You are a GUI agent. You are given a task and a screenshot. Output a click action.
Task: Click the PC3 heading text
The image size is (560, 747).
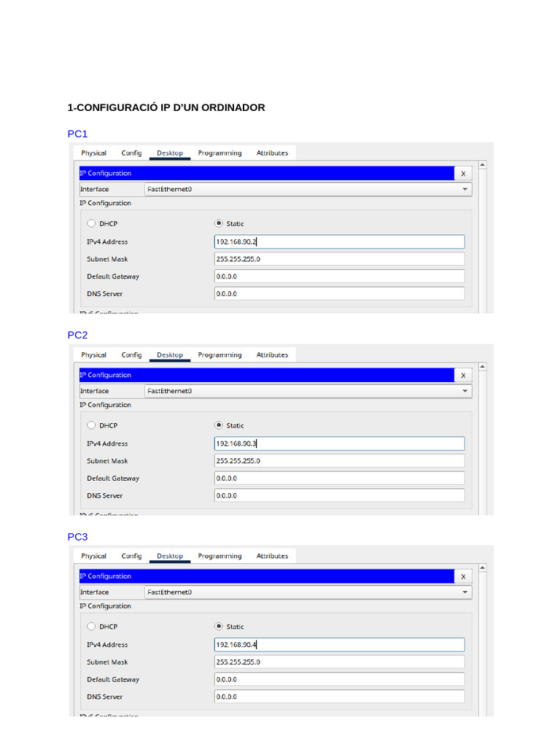tap(77, 537)
